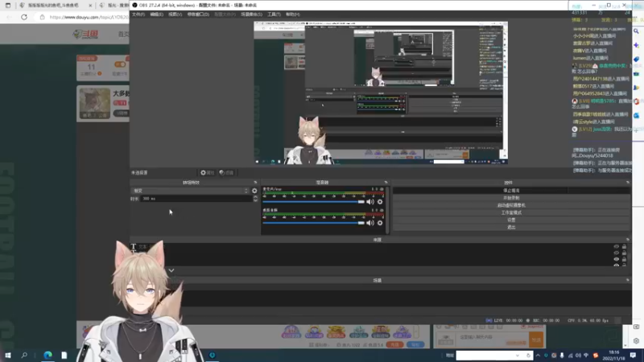644x362 pixels.
Task: Toggle lock of the second source row
Action: click(625, 253)
